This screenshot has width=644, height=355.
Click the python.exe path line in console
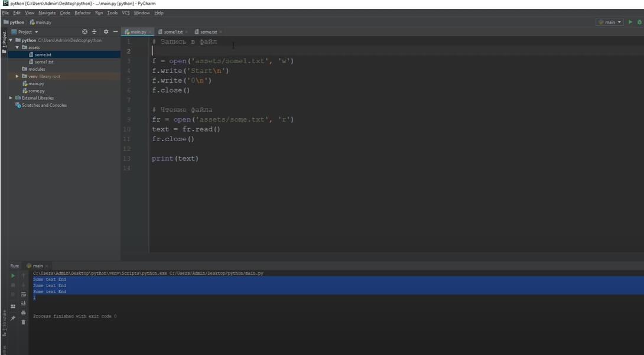point(148,273)
